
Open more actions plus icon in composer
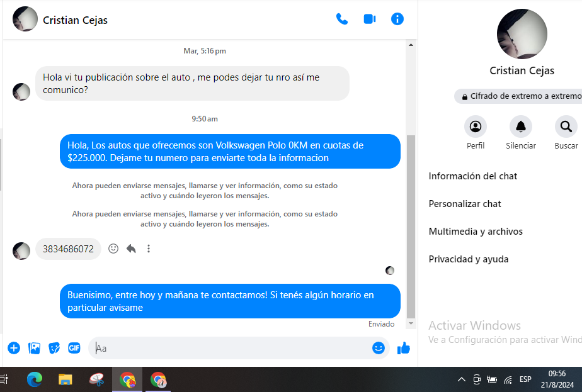pos(14,348)
